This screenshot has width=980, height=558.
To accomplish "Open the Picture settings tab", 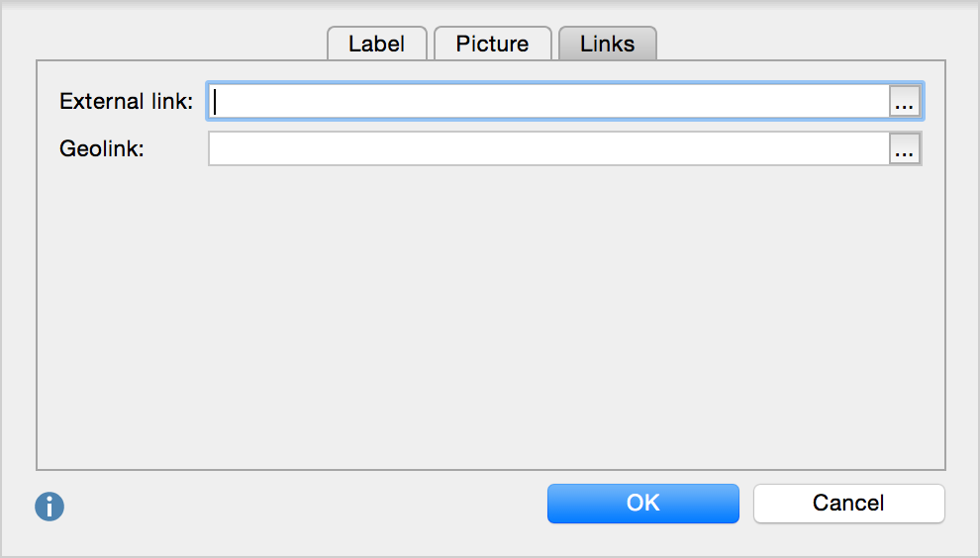I will pyautogui.click(x=492, y=44).
